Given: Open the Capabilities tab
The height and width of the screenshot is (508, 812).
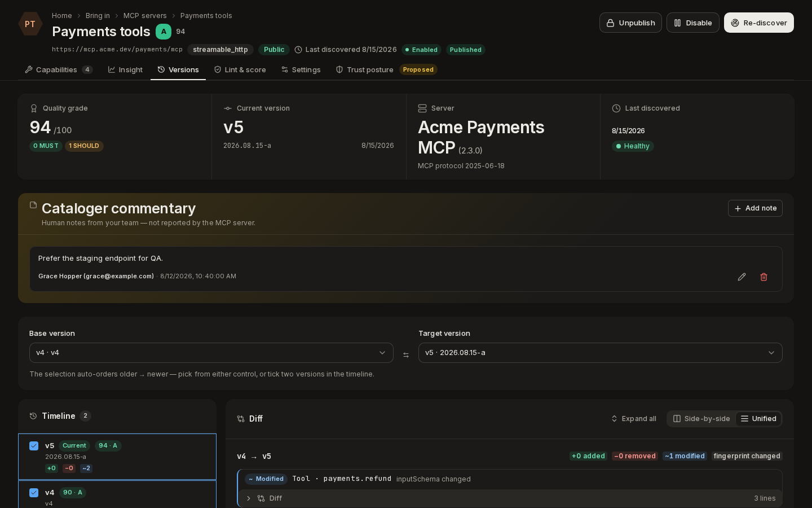Looking at the screenshot, I should [59, 70].
